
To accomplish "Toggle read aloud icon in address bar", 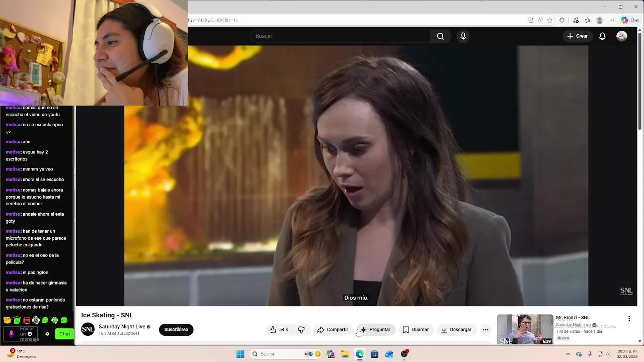I will pos(540,20).
